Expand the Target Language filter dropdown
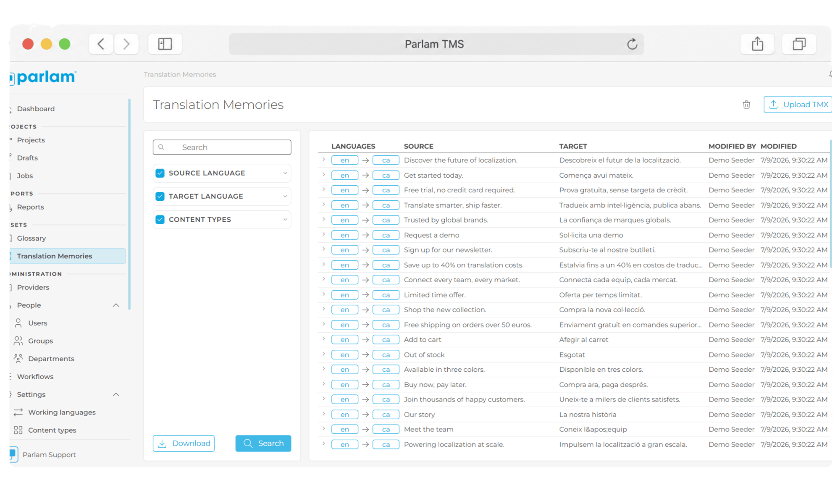 pos(285,196)
